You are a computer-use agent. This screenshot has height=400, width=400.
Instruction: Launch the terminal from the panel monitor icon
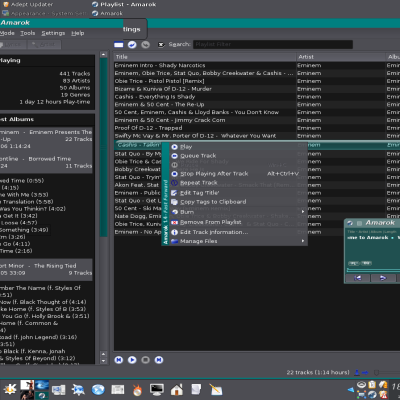157,389
